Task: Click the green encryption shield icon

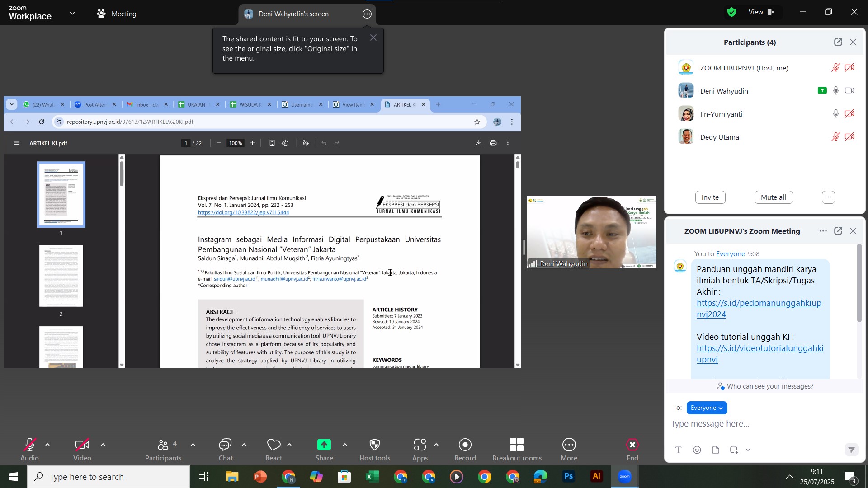Action: (x=732, y=12)
